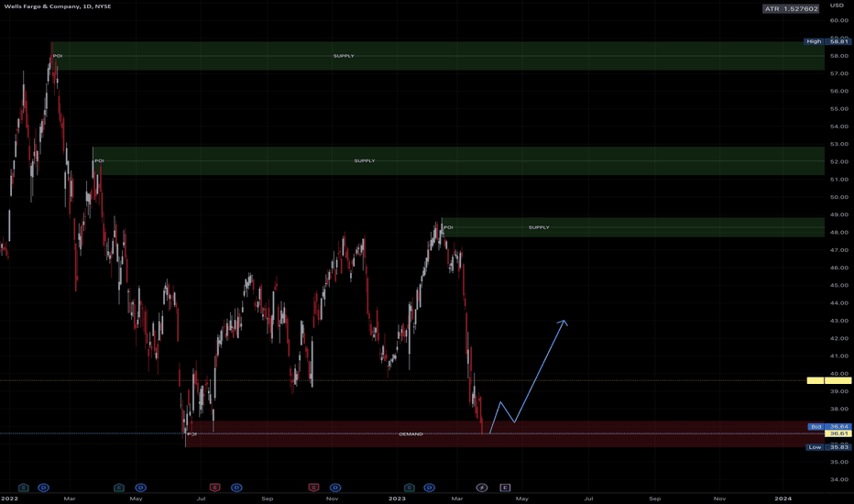Click the Low 35.83 price label
This screenshot has height=504, width=854.
pyautogui.click(x=827, y=447)
